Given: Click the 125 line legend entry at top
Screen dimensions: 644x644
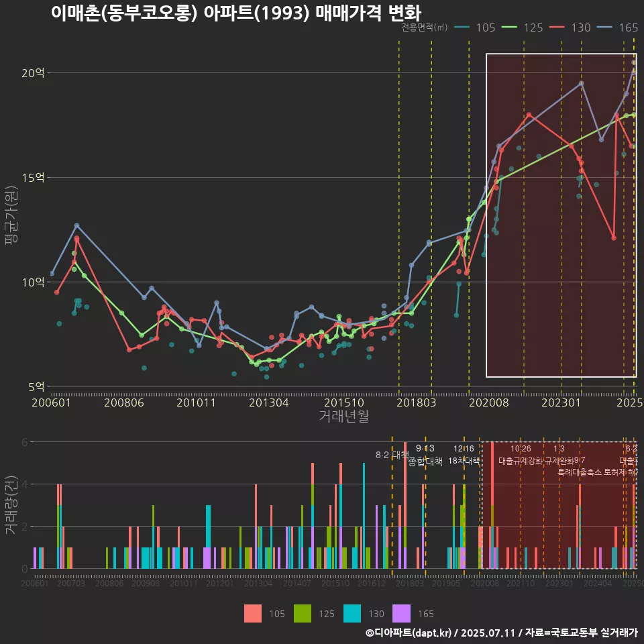Looking at the screenshot, I should point(523,28).
